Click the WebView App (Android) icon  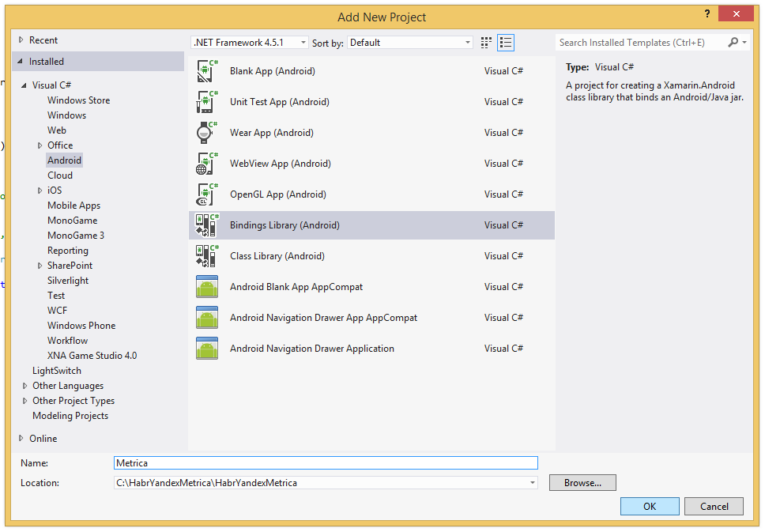pyautogui.click(x=207, y=164)
